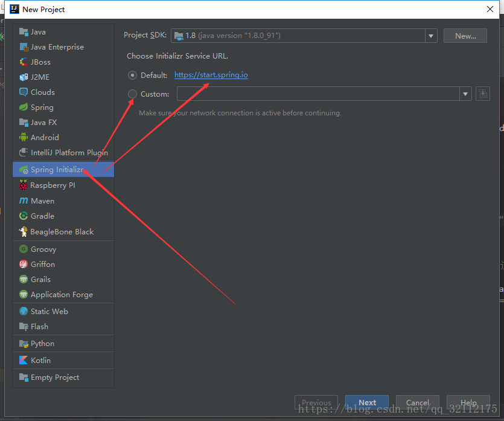Viewport: 504px width, 421px height.
Task: Select the Python icon
Action: click(x=24, y=344)
